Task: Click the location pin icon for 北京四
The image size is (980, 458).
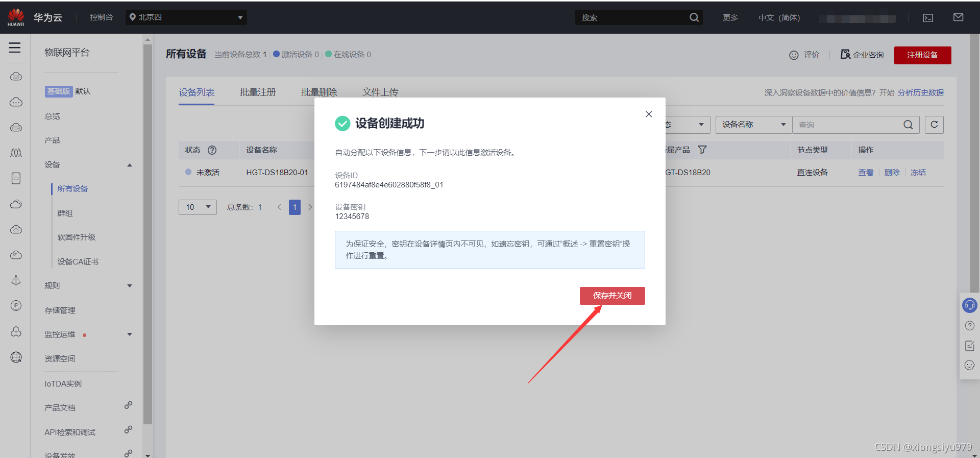Action: [133, 17]
